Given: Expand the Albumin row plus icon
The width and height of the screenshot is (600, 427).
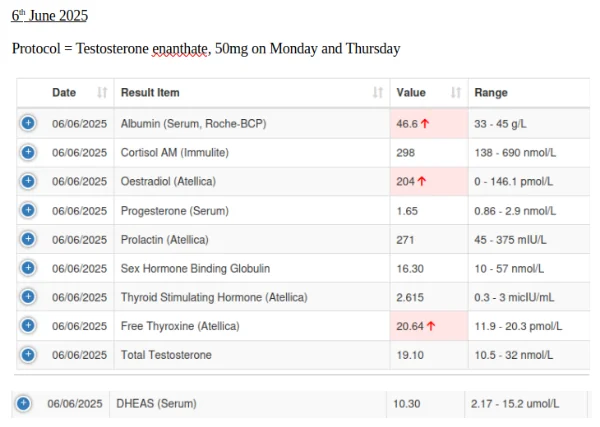Looking at the screenshot, I should [28, 123].
